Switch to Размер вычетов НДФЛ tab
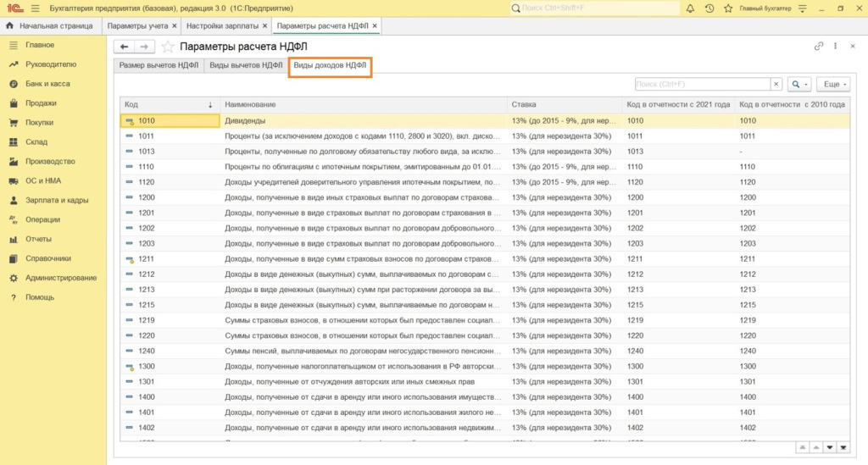 click(159, 65)
